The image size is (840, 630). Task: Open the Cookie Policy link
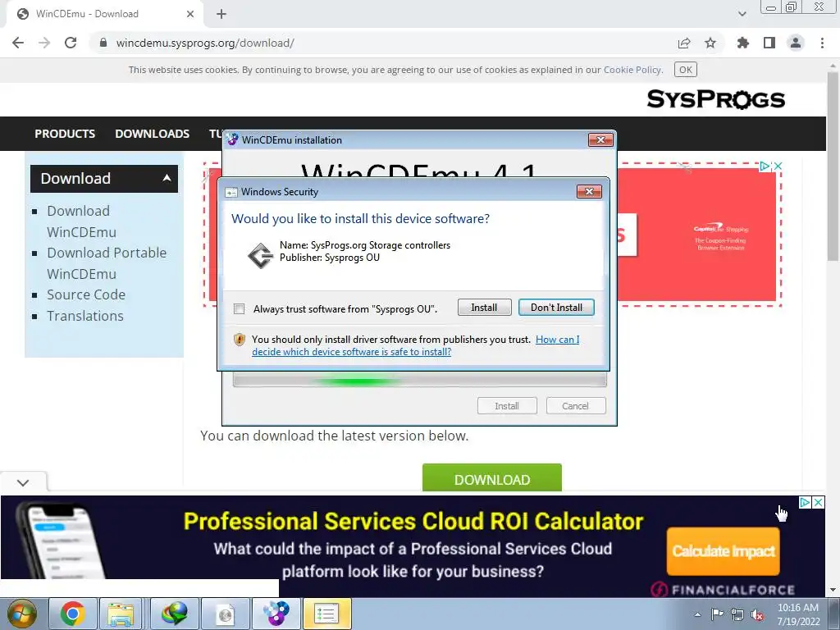(x=632, y=70)
